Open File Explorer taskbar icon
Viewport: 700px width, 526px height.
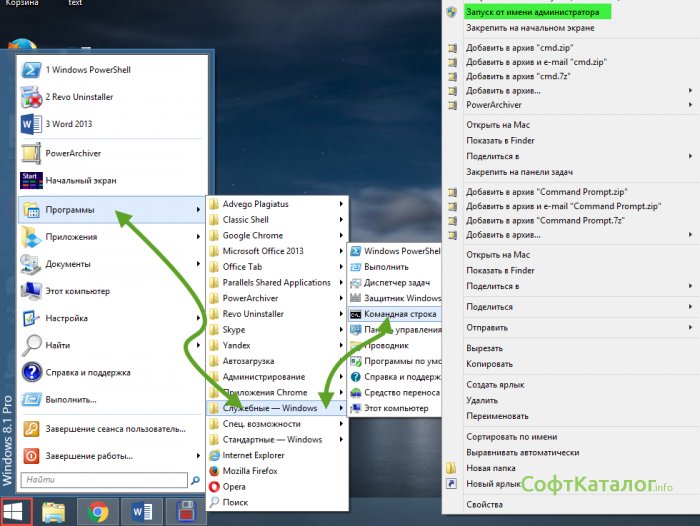[x=54, y=512]
